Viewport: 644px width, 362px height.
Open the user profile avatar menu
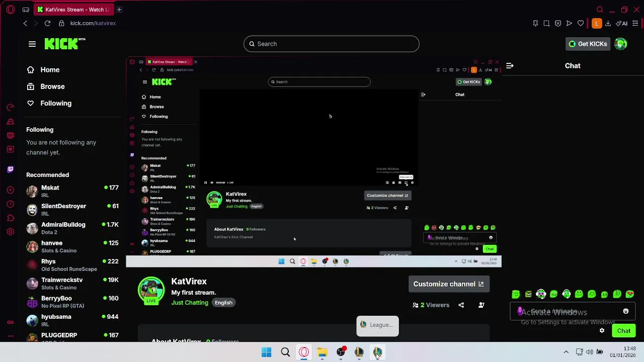[x=621, y=44]
